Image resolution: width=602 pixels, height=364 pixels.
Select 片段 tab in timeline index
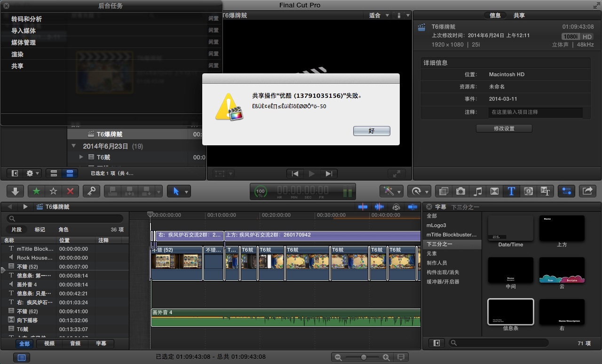click(x=16, y=229)
